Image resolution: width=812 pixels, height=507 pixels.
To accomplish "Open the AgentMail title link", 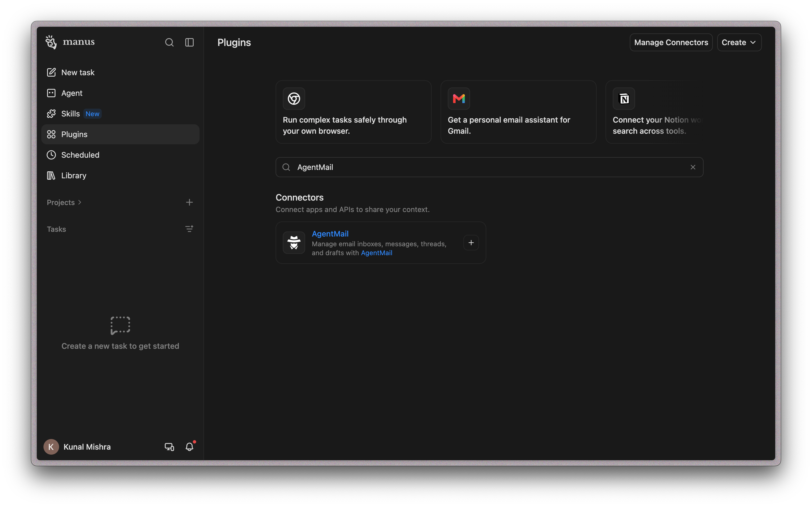I will 330,234.
